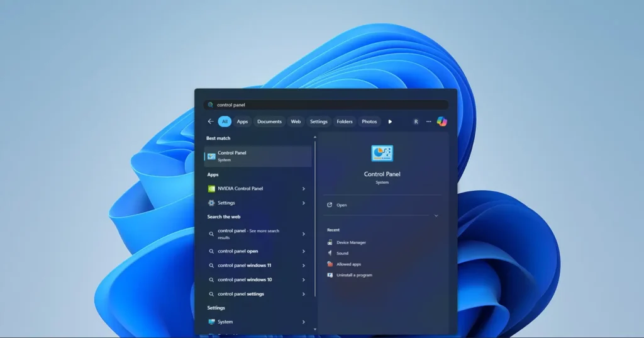The image size is (644, 338).
Task: Click the 'Control Panel' title in preview pane
Action: [x=382, y=174]
